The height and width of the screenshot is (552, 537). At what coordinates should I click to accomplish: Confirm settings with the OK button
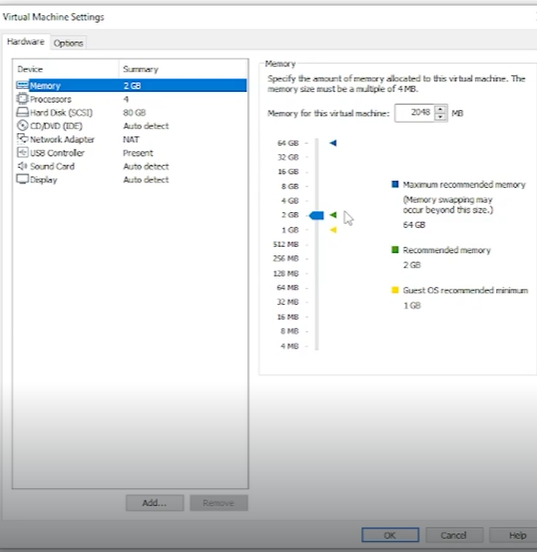tap(390, 535)
